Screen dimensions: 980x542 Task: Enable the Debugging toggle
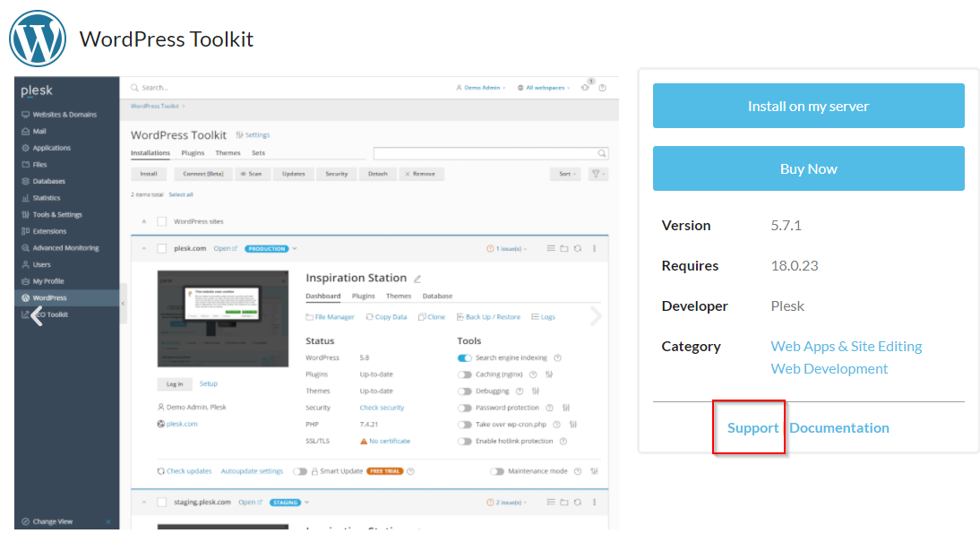coord(464,391)
